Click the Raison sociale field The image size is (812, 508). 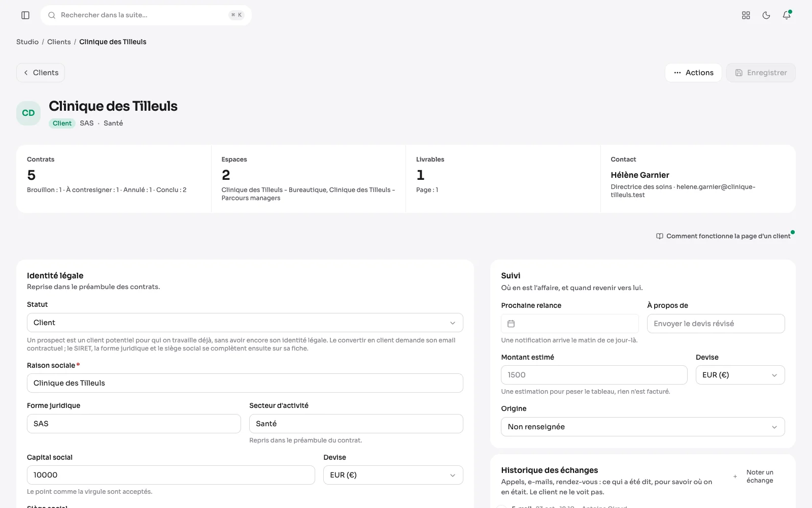(245, 383)
